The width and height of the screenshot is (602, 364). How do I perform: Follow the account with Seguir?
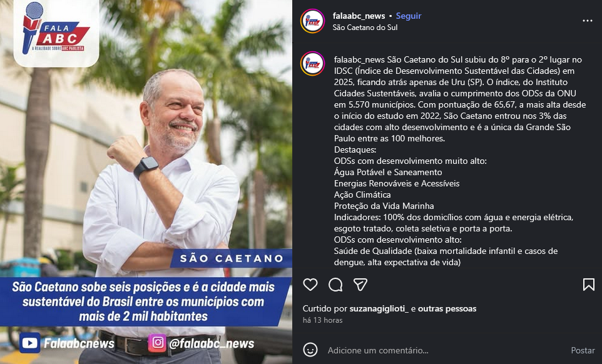409,16
